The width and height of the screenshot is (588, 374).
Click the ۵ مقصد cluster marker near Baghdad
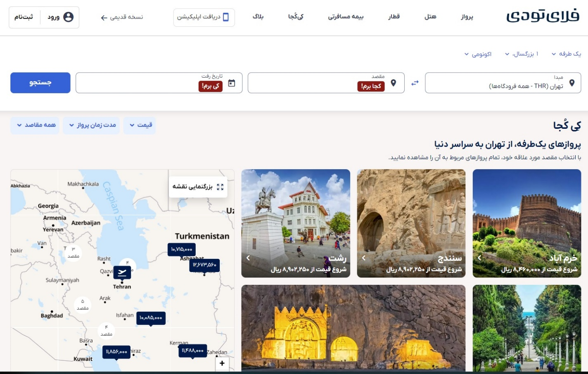click(x=81, y=304)
